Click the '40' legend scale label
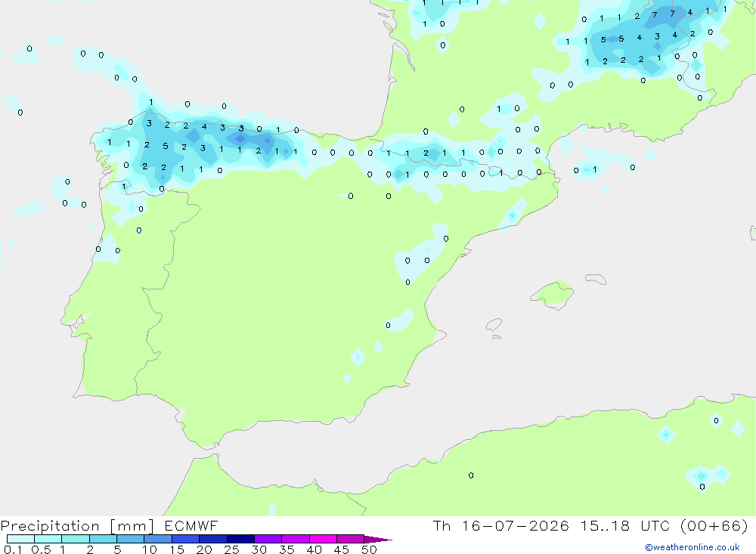Screen dimensions: 756x554 314,549
